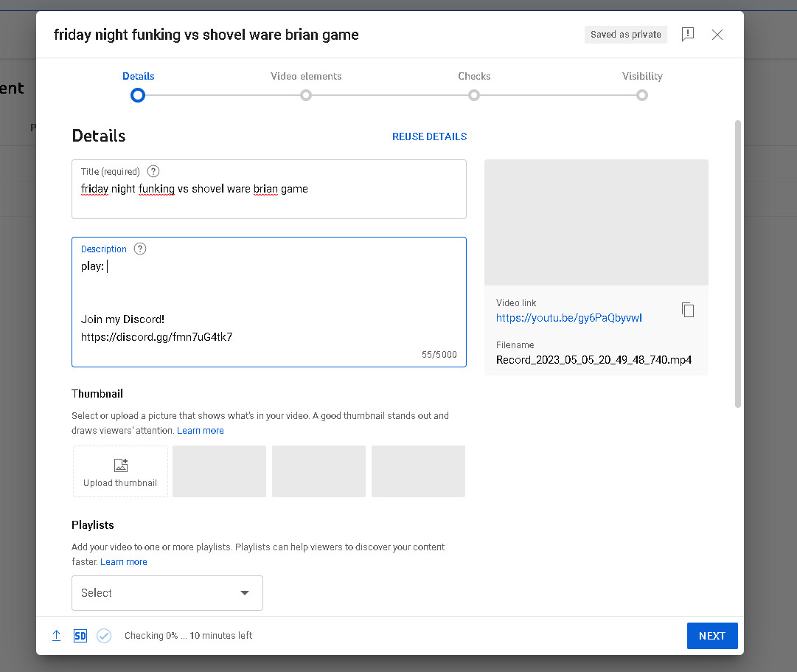The image size is (797, 672).
Task: Click the REUSE DETAILS button
Action: pyautogui.click(x=430, y=136)
